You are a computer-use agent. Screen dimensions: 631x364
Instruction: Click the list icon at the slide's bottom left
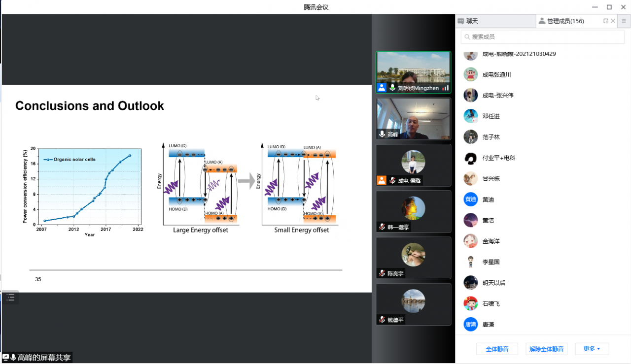tap(10, 297)
